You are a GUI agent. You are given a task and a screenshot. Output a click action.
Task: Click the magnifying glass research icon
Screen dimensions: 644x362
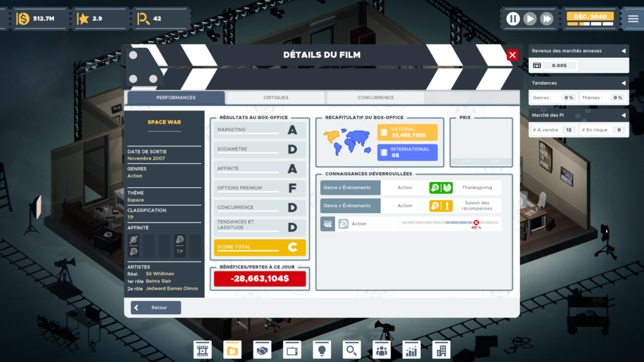point(352,350)
